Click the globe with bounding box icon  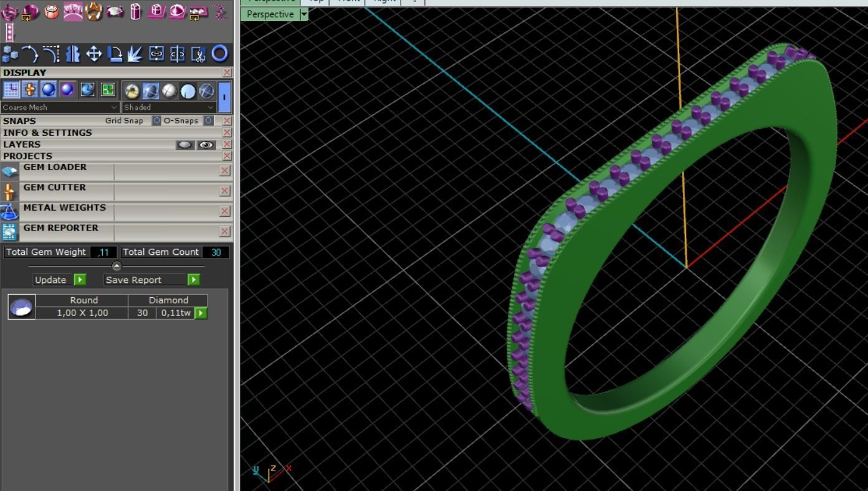pyautogui.click(x=88, y=90)
